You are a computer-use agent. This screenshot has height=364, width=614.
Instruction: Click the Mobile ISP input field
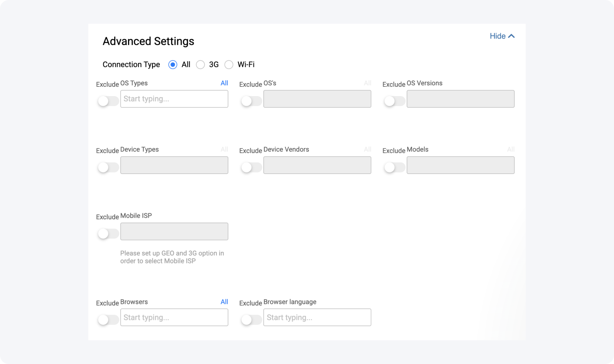pyautogui.click(x=174, y=232)
